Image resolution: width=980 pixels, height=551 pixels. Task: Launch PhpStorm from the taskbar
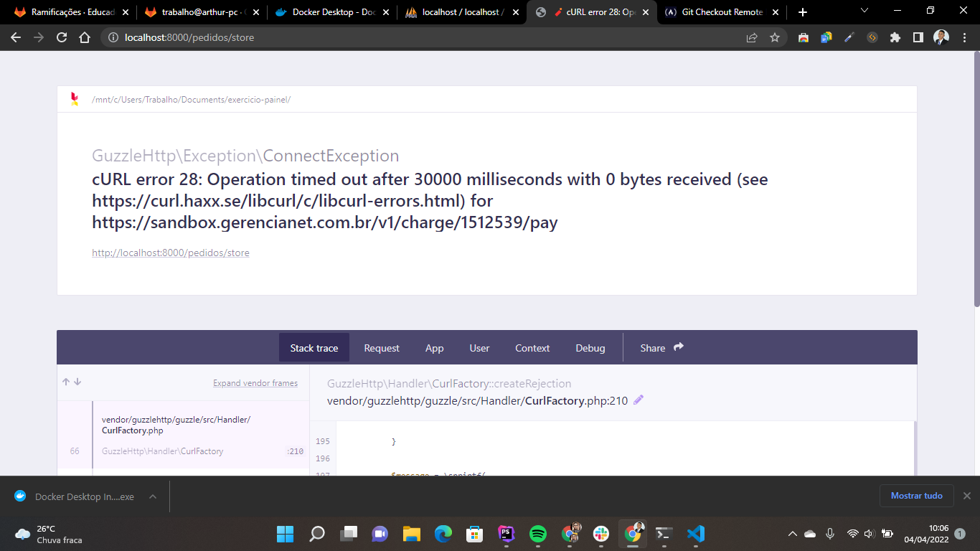tap(506, 534)
